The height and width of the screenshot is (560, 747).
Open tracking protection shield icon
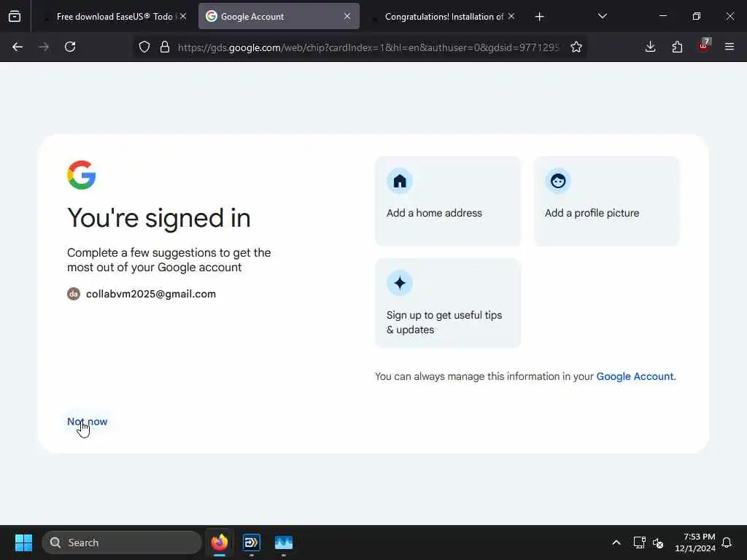tap(144, 47)
